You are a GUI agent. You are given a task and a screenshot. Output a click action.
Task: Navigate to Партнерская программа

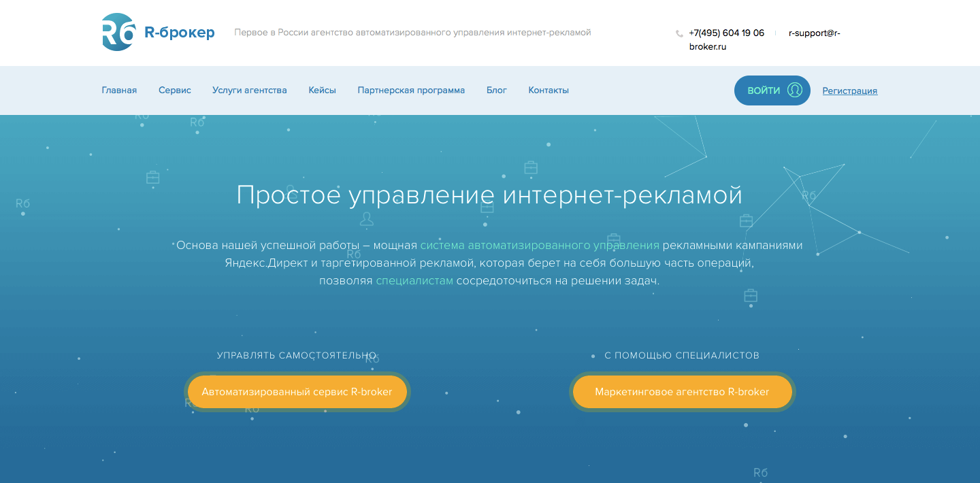pyautogui.click(x=411, y=90)
